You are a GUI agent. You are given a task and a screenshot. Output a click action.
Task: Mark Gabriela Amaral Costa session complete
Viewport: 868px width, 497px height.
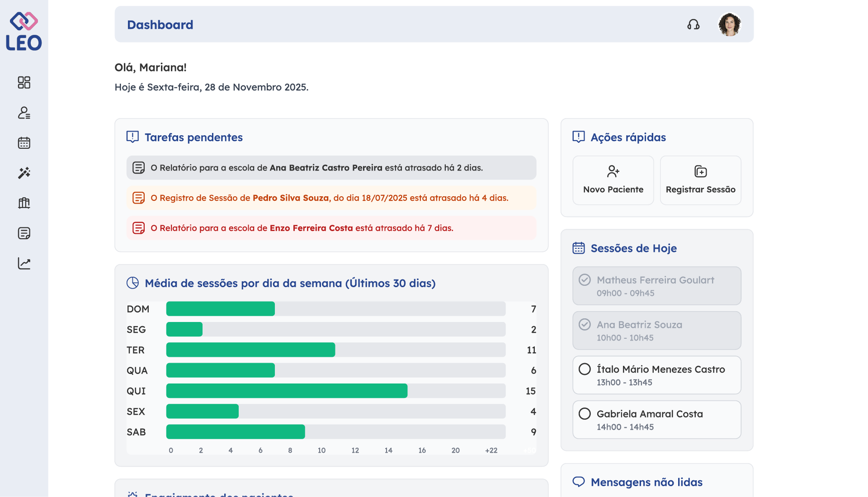click(x=585, y=414)
